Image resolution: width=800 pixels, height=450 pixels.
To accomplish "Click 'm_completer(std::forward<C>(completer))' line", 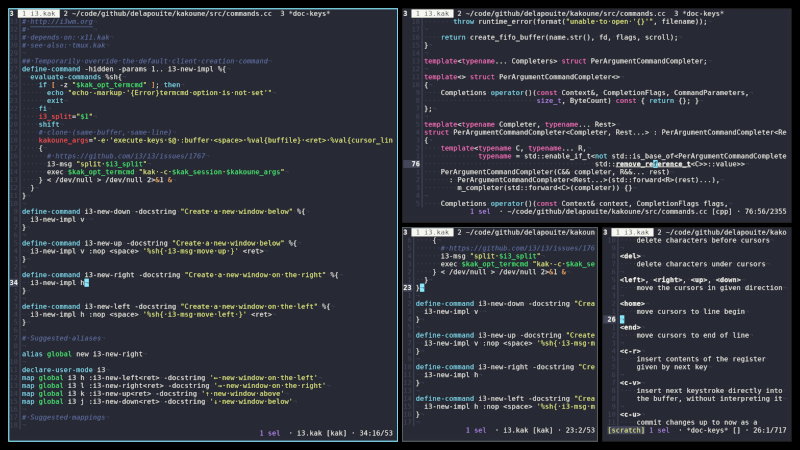I will 544,188.
